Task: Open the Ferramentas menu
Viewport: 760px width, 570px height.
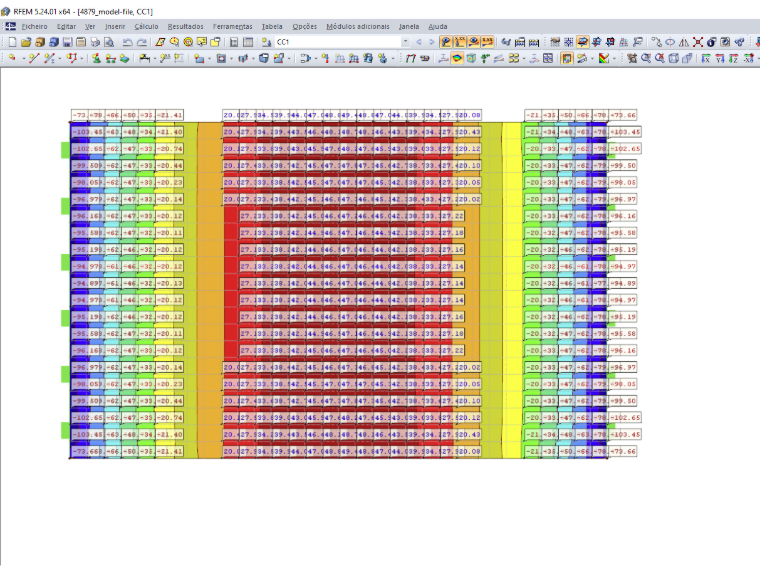Action: pyautogui.click(x=233, y=27)
